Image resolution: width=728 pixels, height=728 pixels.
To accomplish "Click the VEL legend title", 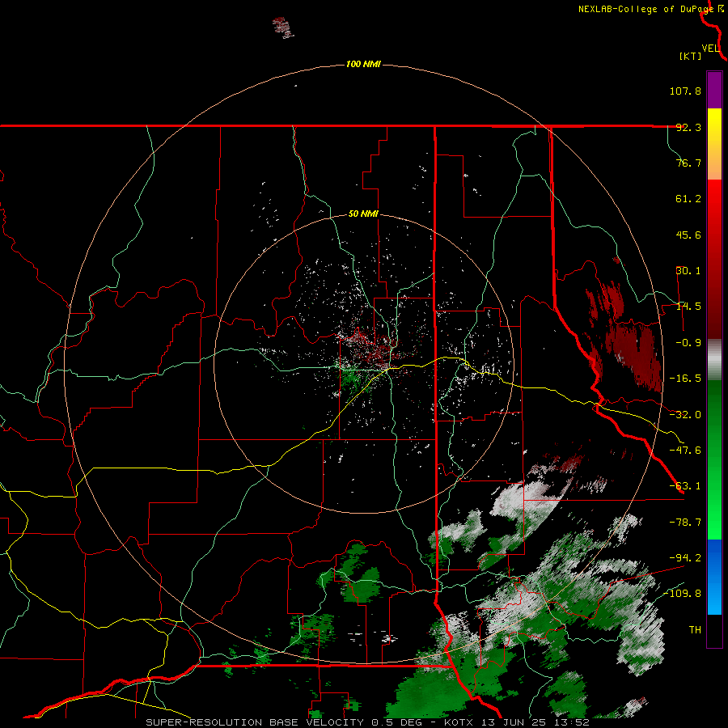I will point(710,49).
